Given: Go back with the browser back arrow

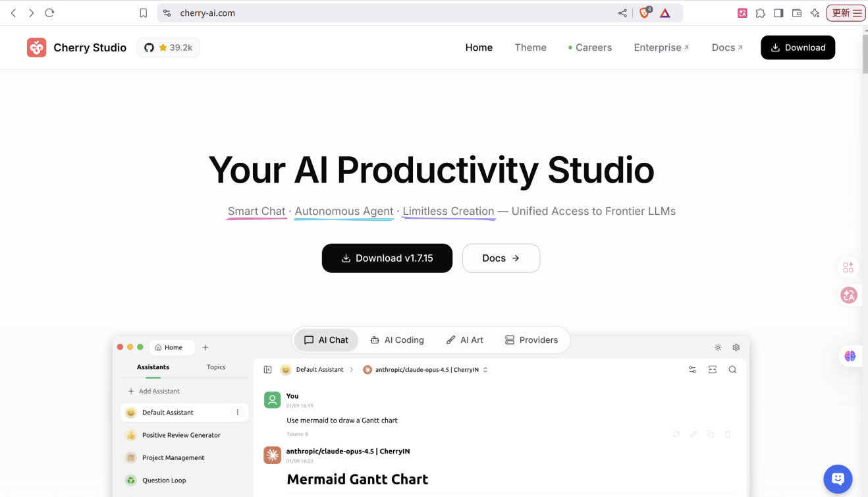Looking at the screenshot, I should click(x=13, y=13).
